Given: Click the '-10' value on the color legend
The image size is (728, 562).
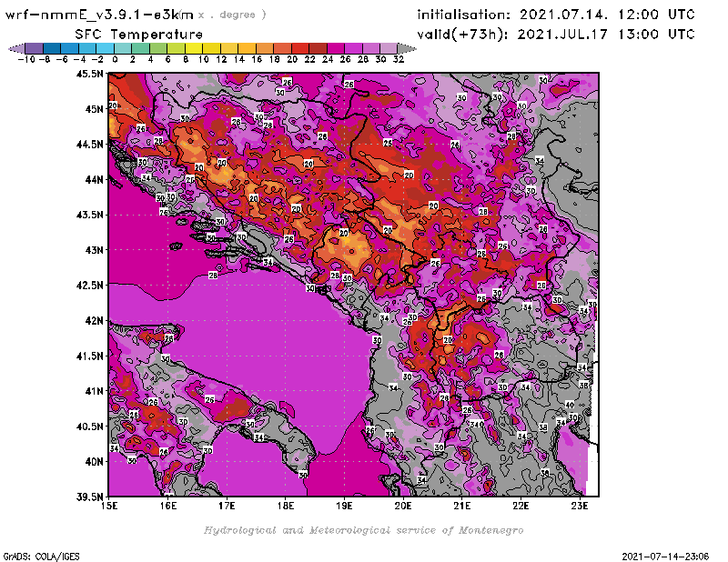Looking at the screenshot, I should tap(26, 59).
